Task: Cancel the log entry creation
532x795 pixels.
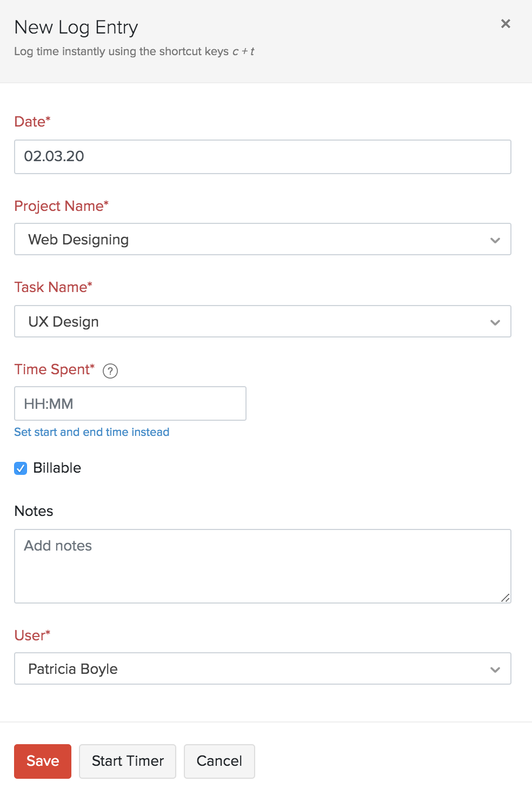Action: 219,761
